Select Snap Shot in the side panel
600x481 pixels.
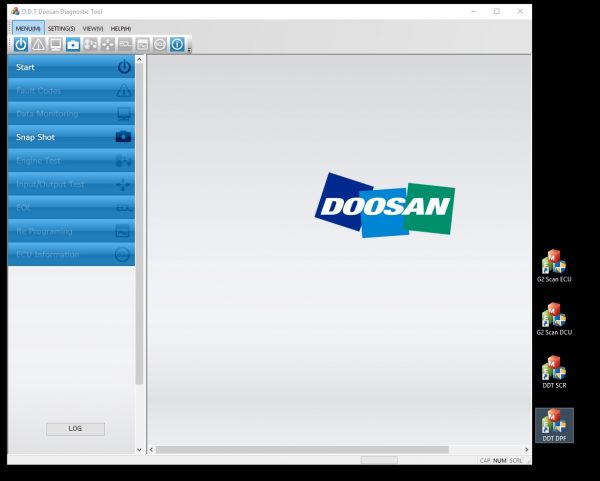tap(71, 137)
